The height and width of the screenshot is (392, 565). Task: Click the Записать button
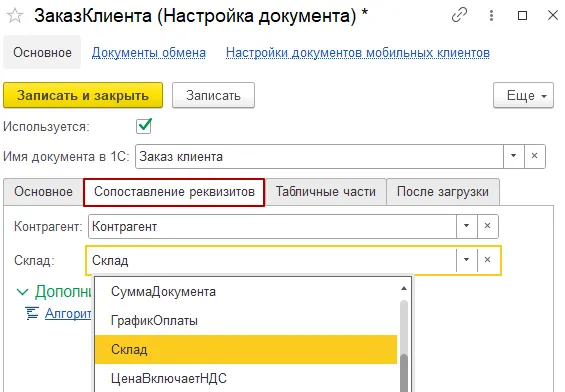pos(213,95)
